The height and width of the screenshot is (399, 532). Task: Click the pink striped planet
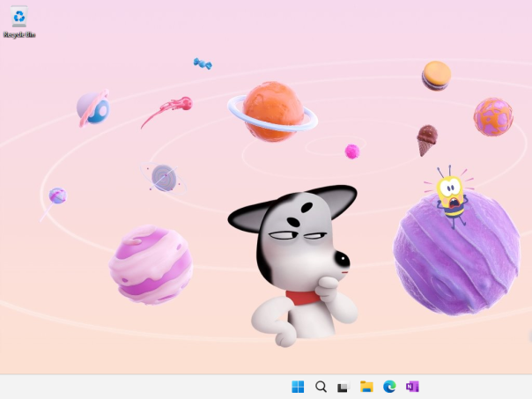[x=151, y=263]
